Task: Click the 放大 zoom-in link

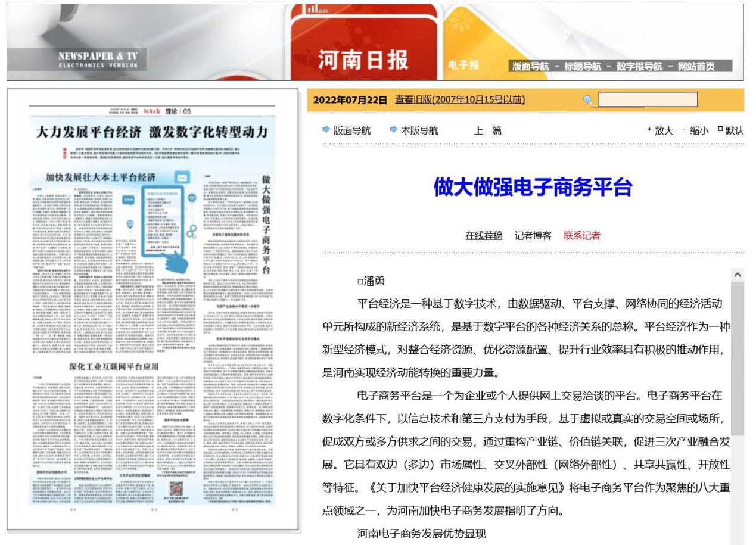Action: (664, 130)
